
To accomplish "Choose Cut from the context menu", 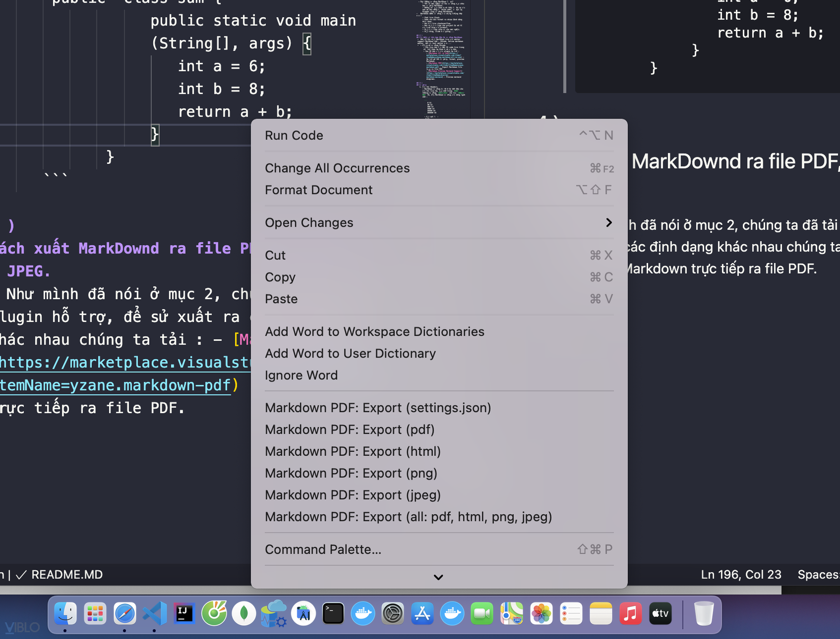I will (439, 255).
